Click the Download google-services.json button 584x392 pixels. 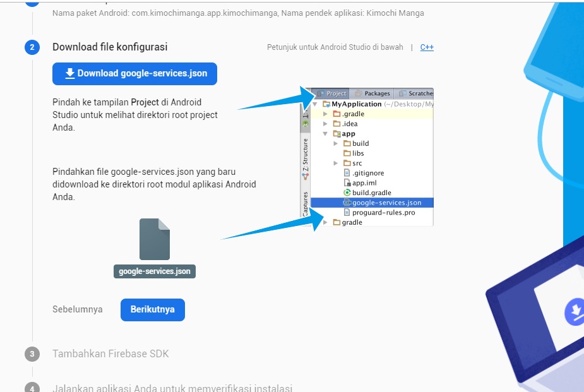(134, 74)
